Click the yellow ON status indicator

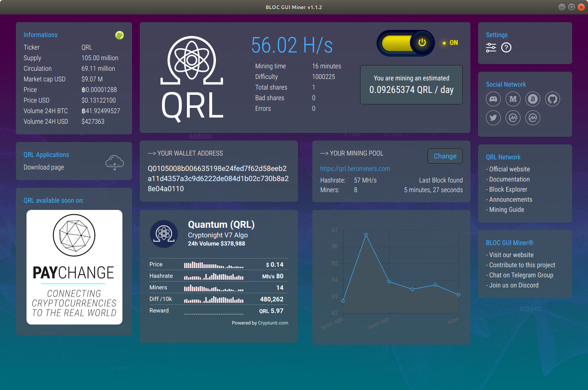point(450,43)
